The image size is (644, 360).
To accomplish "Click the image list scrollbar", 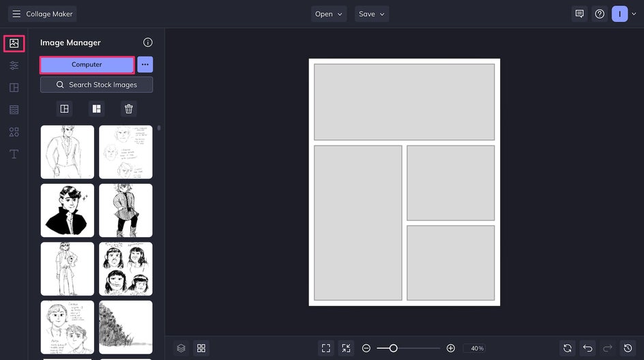I will [x=159, y=128].
